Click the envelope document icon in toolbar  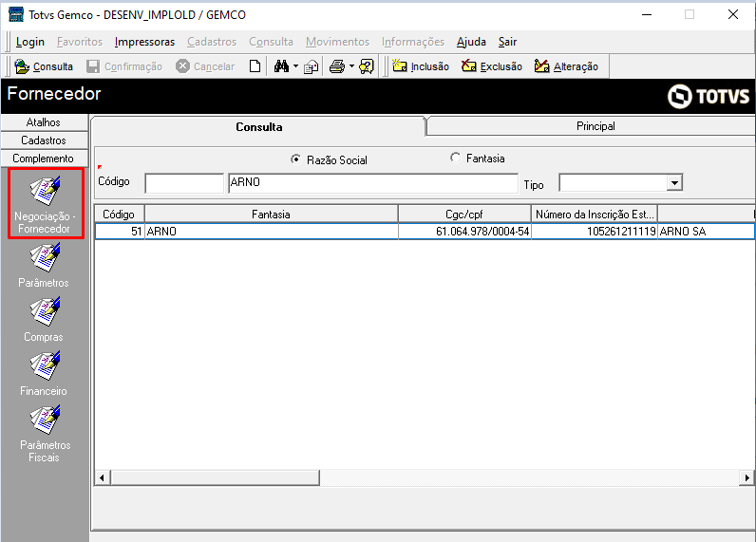click(x=312, y=66)
